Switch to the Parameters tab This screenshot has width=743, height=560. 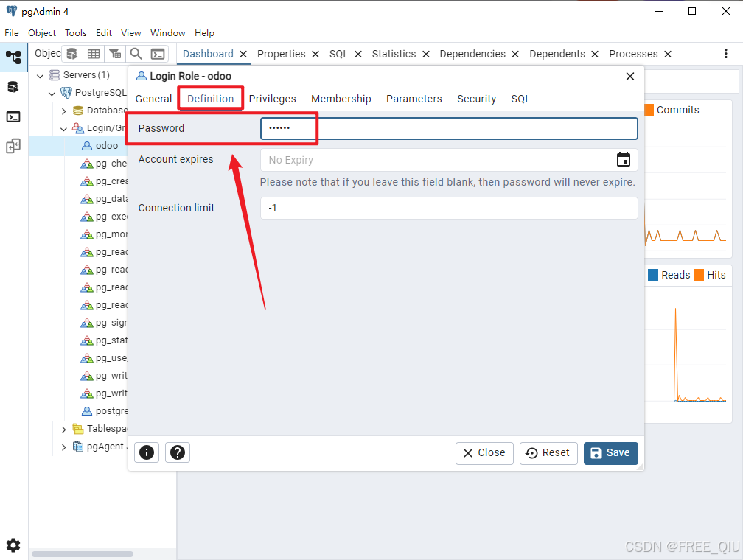pos(414,99)
